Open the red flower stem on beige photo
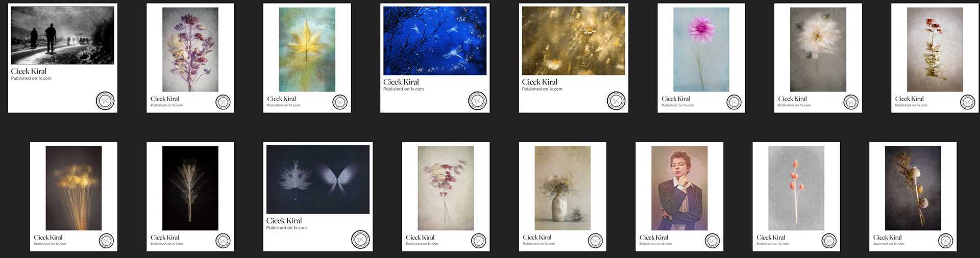980x258 pixels. coord(935,50)
